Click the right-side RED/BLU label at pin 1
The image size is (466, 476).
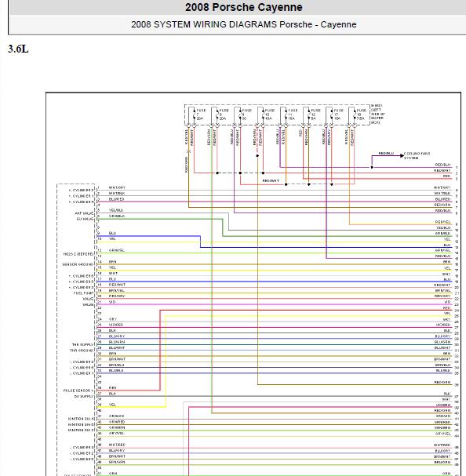tap(442, 165)
